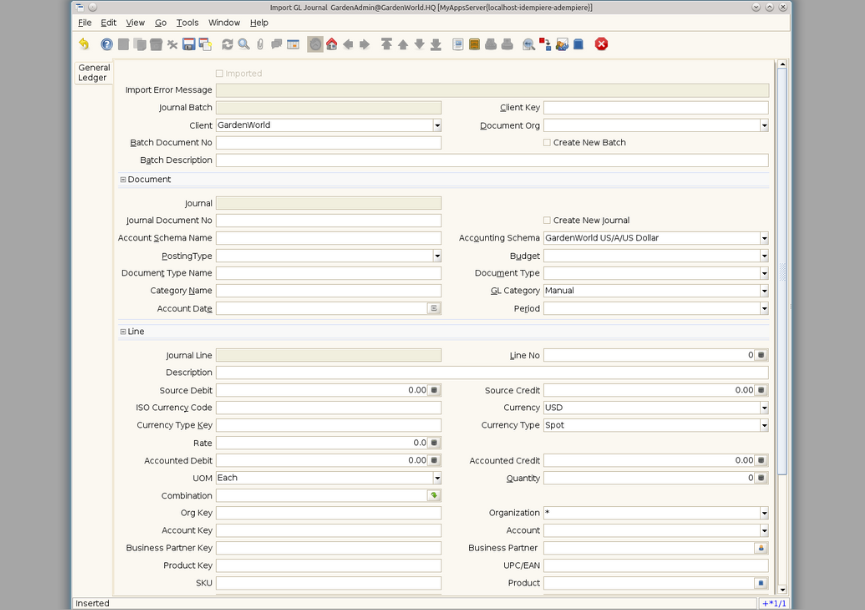Click the yellow Undo changes arrow icon
The width and height of the screenshot is (865, 610).
click(x=84, y=44)
